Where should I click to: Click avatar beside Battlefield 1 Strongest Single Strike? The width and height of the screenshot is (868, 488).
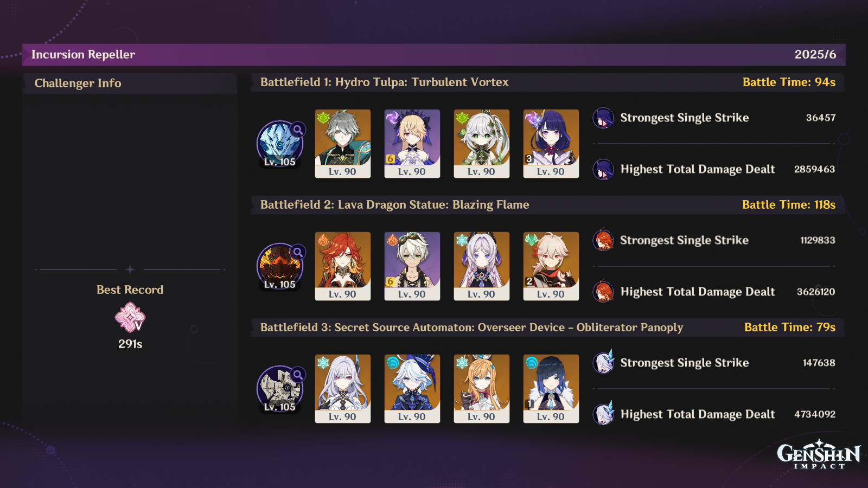(603, 118)
